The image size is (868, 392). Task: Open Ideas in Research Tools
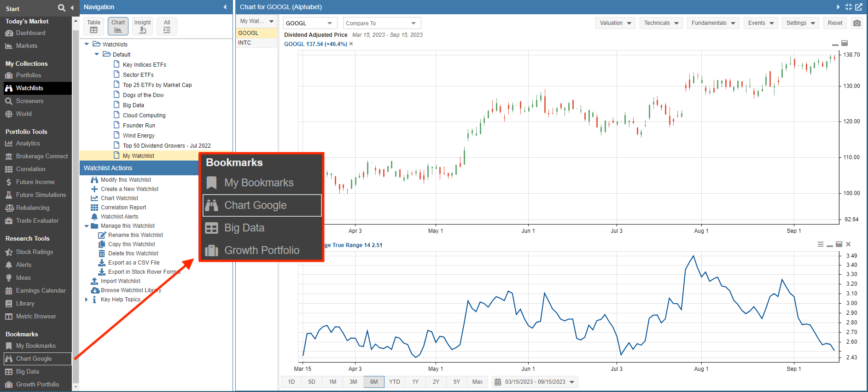click(23, 278)
